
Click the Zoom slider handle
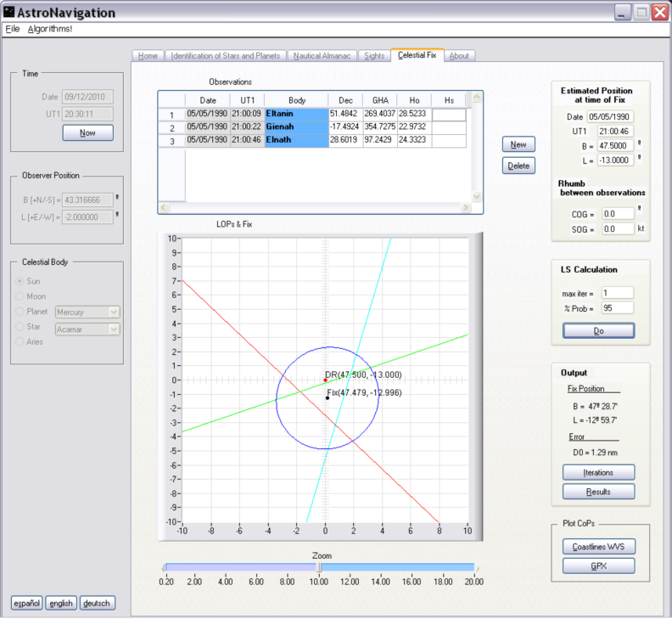[319, 567]
